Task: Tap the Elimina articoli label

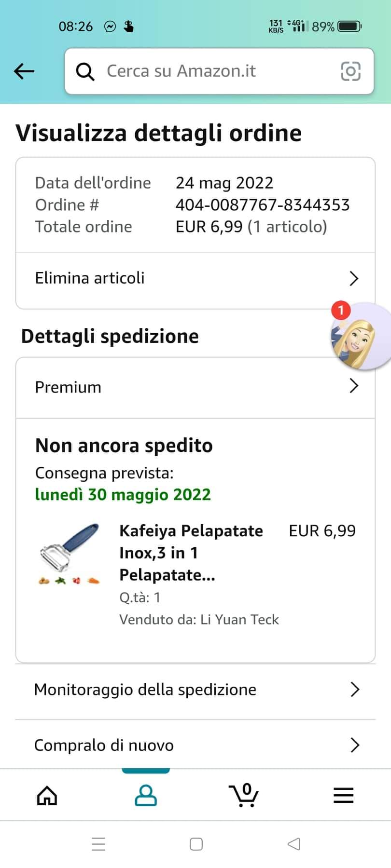Action: [90, 278]
